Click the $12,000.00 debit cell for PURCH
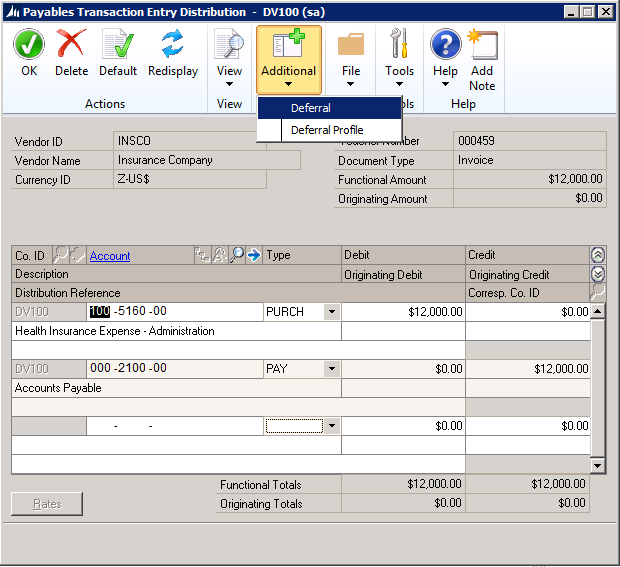 click(x=403, y=312)
